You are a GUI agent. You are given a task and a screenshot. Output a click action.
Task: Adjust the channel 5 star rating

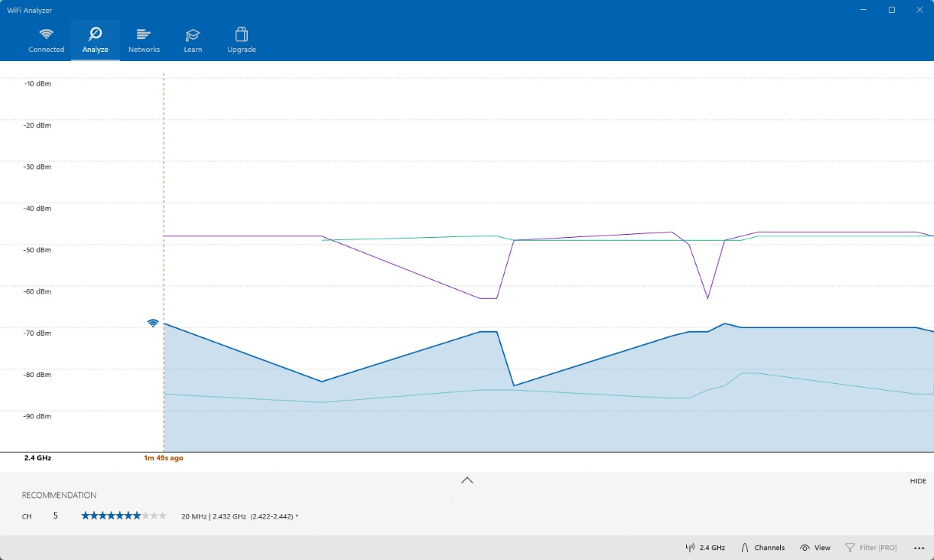(124, 515)
